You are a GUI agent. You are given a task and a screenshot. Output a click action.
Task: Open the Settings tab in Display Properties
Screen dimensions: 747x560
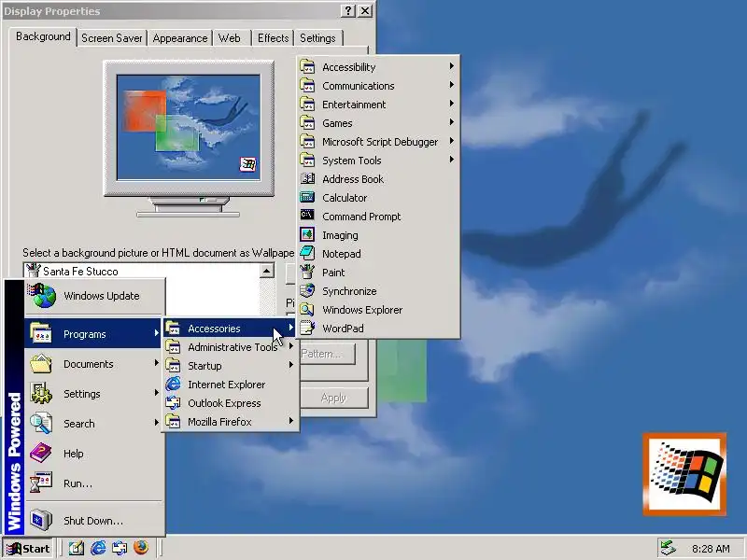pyautogui.click(x=317, y=38)
